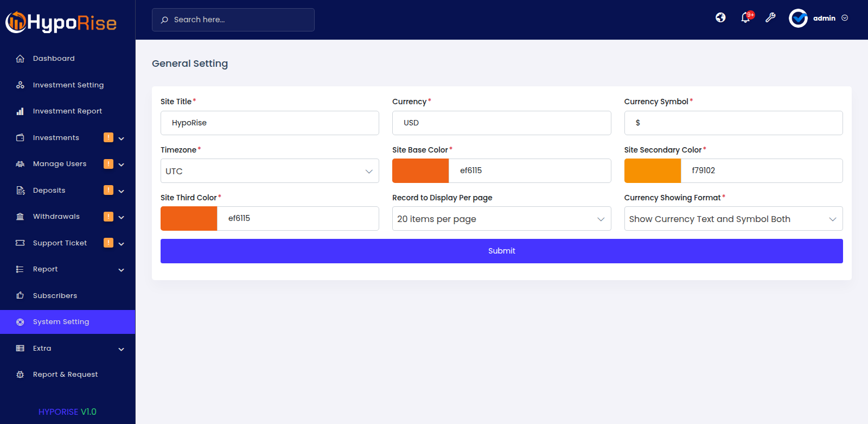Click the Deposits orange alert badge

(x=108, y=190)
